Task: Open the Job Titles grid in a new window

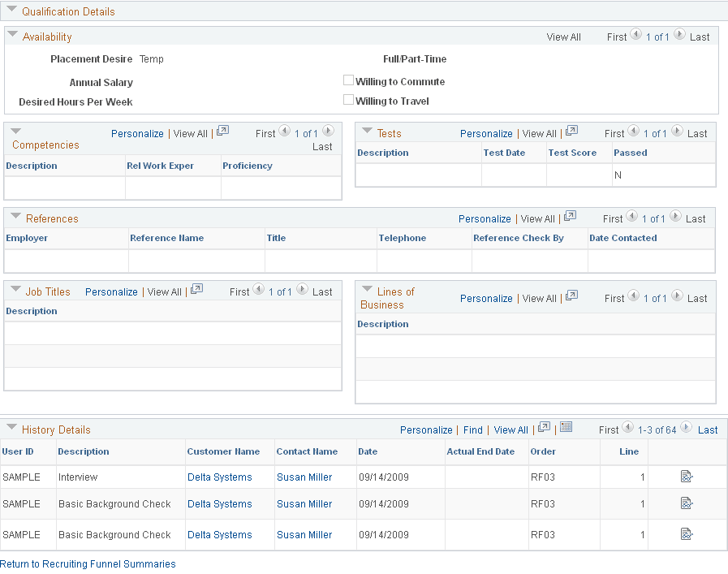Action: tap(196, 287)
